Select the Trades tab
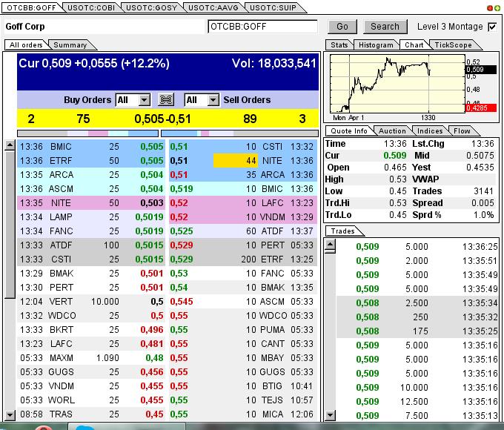Viewport: 504px width, 430px height. [342, 231]
